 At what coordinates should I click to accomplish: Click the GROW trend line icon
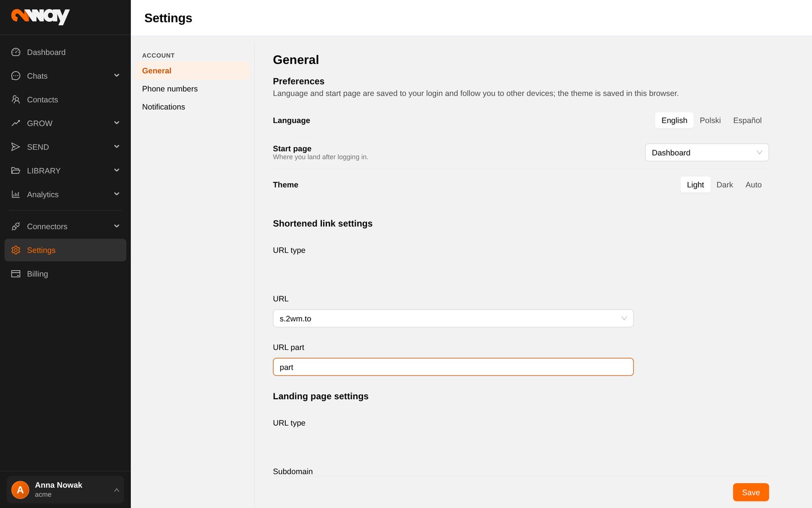[16, 123]
